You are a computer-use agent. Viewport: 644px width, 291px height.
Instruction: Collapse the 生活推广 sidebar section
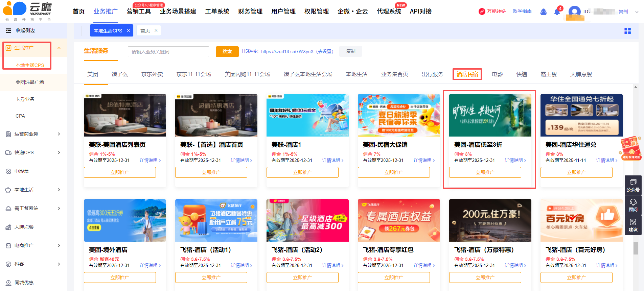pyautogui.click(x=59, y=48)
